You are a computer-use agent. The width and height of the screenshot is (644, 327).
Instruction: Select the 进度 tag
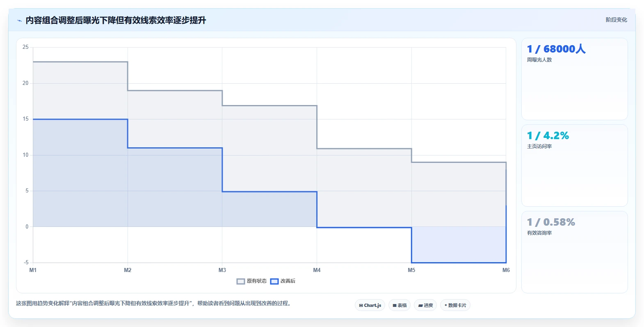[x=425, y=305]
